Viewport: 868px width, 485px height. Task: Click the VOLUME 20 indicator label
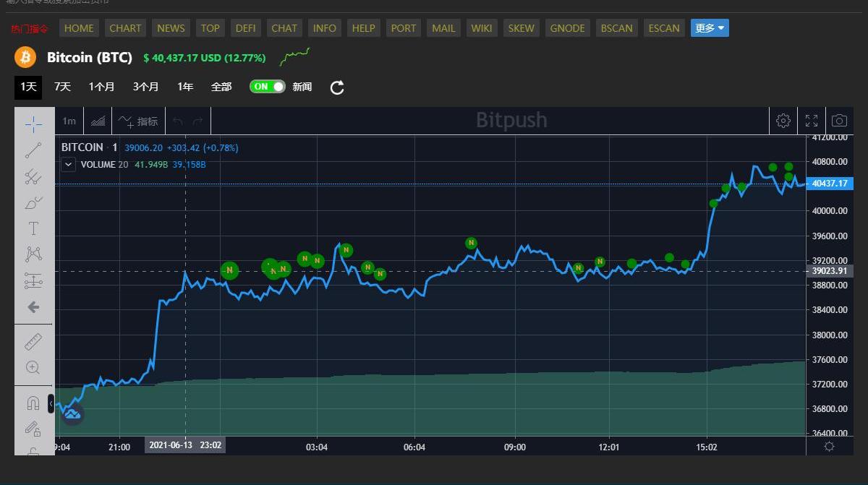(104, 164)
